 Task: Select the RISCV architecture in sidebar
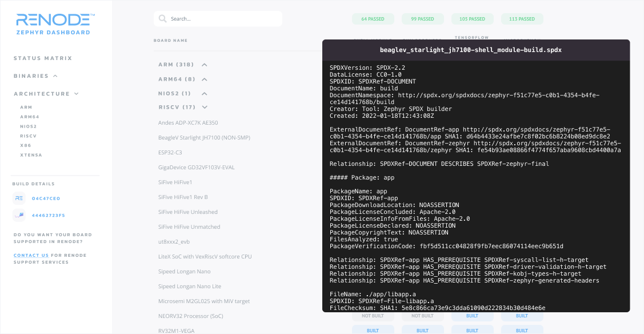29,136
